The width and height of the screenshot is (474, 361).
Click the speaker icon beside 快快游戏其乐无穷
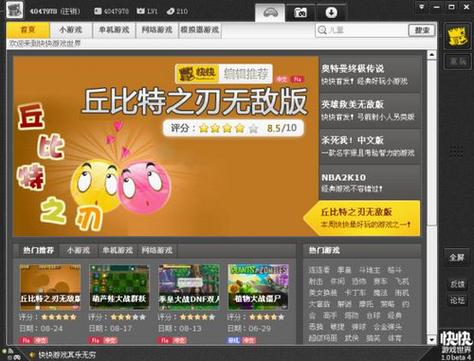32,355
